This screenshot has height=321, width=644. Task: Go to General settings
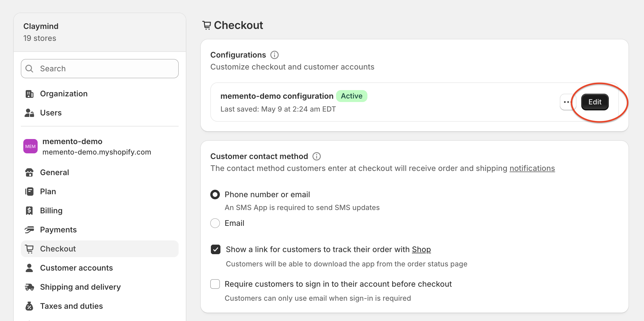100,173
